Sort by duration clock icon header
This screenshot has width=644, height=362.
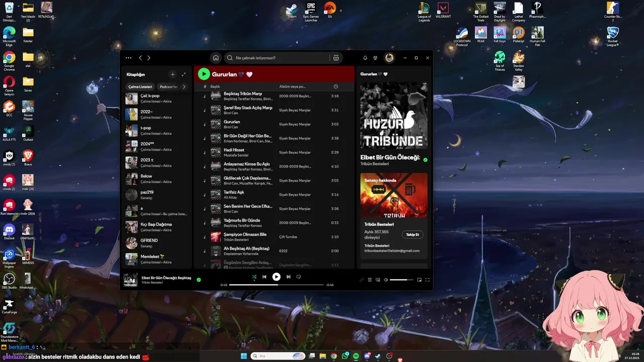(x=336, y=86)
